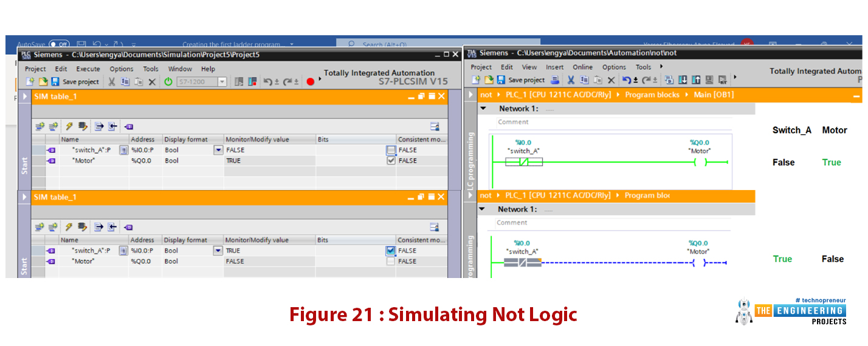This screenshot has width=868, height=346.
Task: Select switch_A NC contact in upper network
Action: point(524,162)
